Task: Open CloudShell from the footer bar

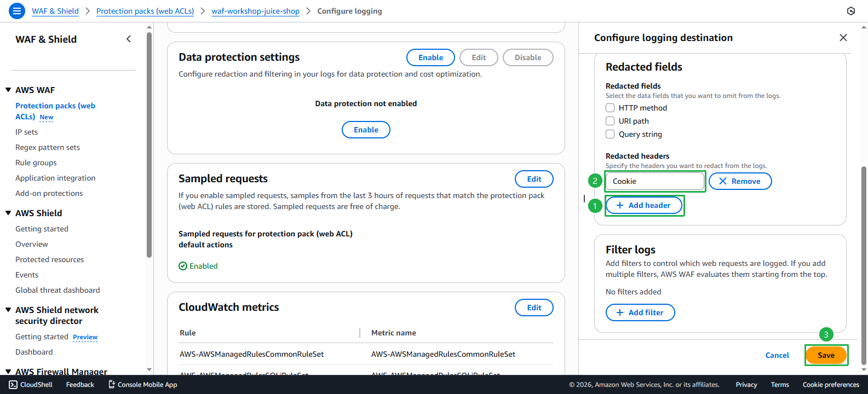Action: [31, 385]
